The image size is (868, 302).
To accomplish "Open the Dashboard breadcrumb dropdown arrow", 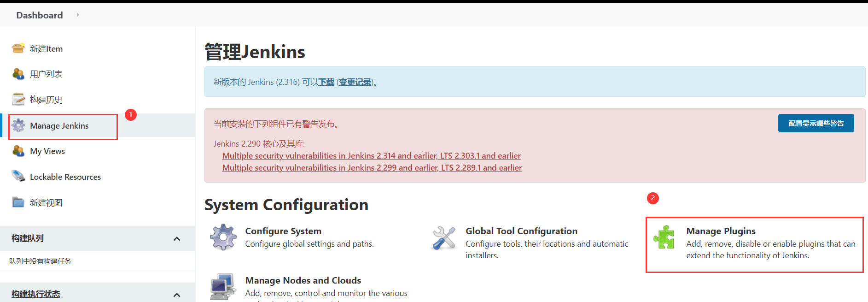I will pos(78,15).
